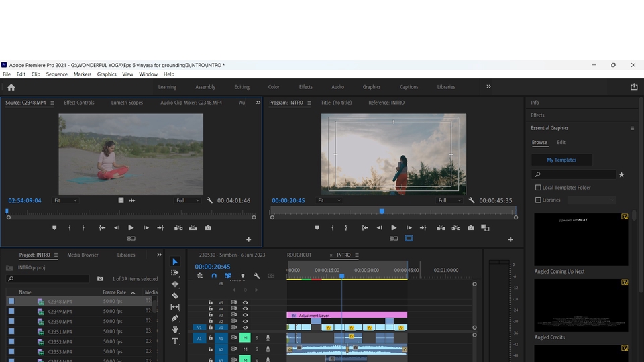Switch to the Color workspace
This screenshot has height=362, width=644.
click(274, 87)
